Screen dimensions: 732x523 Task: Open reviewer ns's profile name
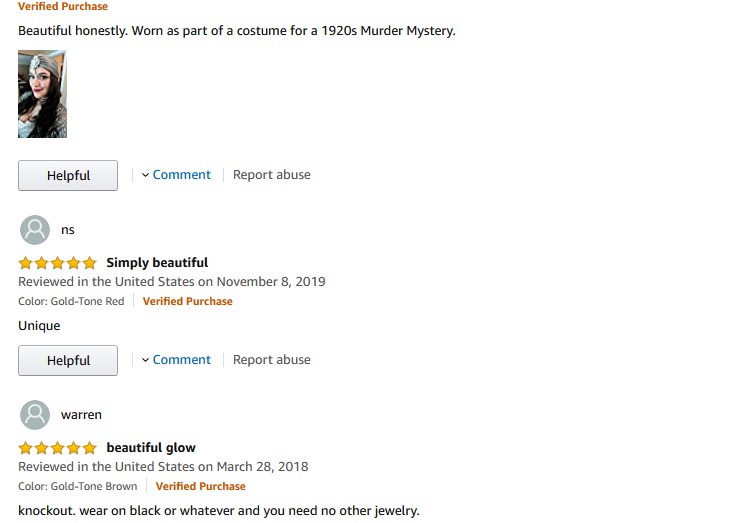[68, 230]
